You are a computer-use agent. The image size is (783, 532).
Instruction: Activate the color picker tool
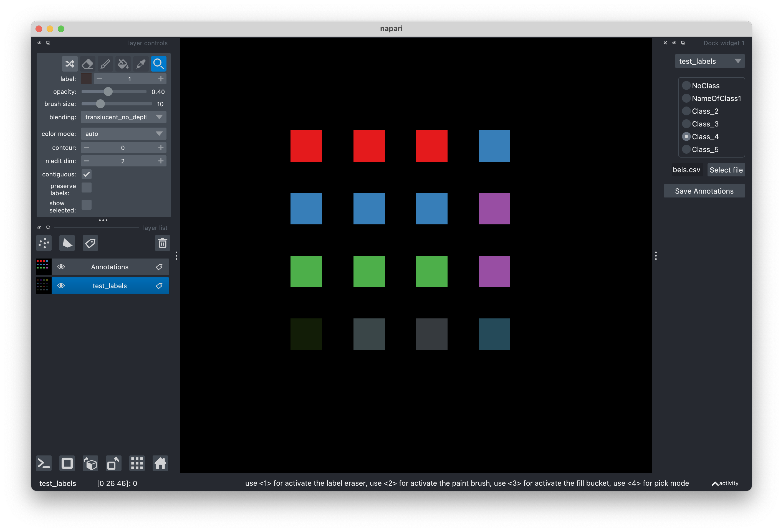pos(140,64)
